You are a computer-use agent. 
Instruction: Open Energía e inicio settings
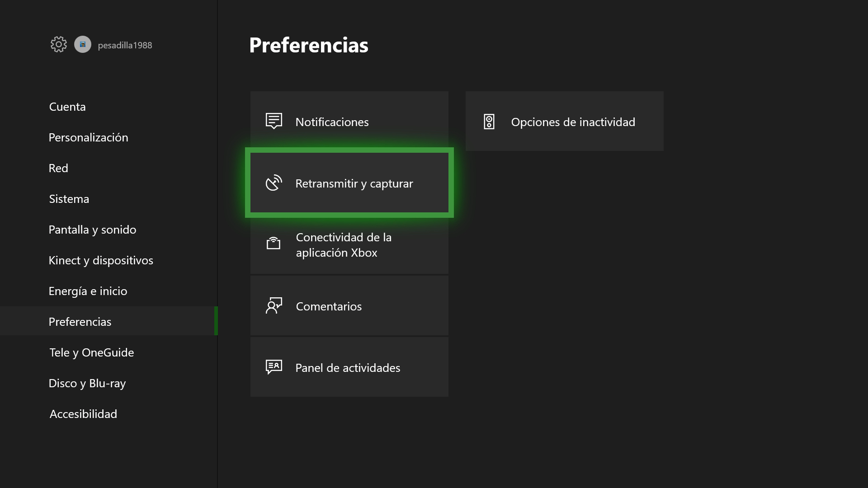click(88, 291)
